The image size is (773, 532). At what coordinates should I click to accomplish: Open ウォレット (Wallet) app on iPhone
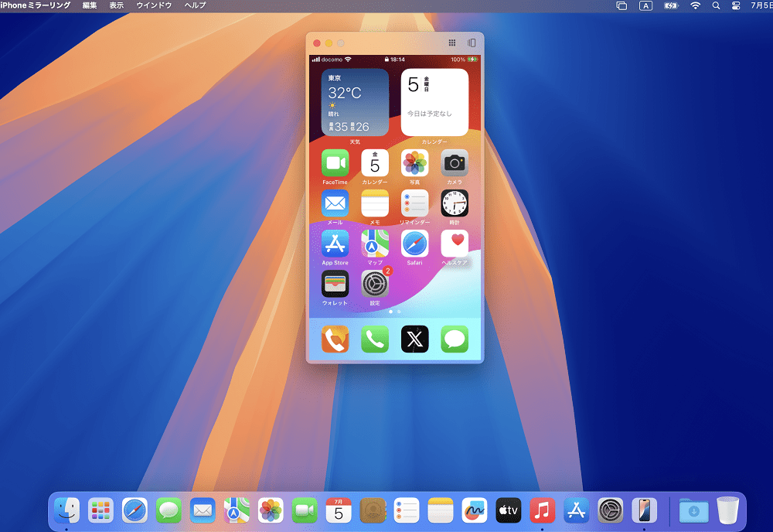click(x=335, y=284)
